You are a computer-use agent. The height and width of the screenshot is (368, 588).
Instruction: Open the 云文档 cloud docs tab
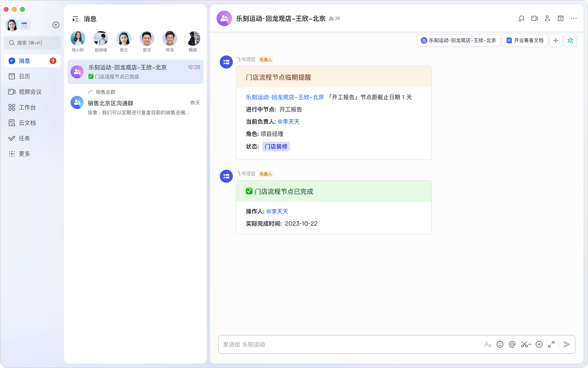(32, 123)
